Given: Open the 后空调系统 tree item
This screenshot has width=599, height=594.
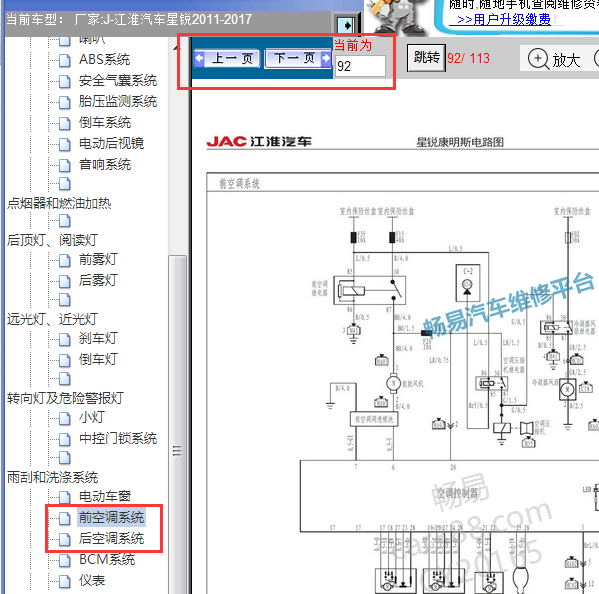Looking at the screenshot, I should tap(111, 538).
